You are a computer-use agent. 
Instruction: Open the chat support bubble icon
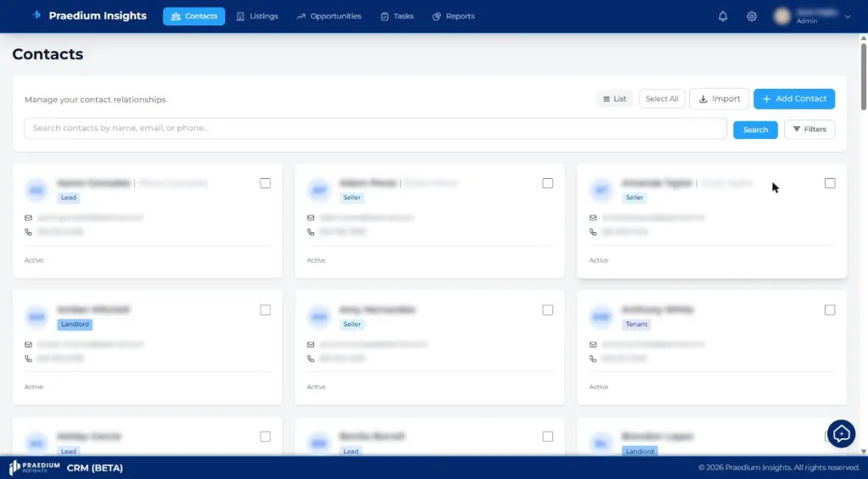[841, 434]
